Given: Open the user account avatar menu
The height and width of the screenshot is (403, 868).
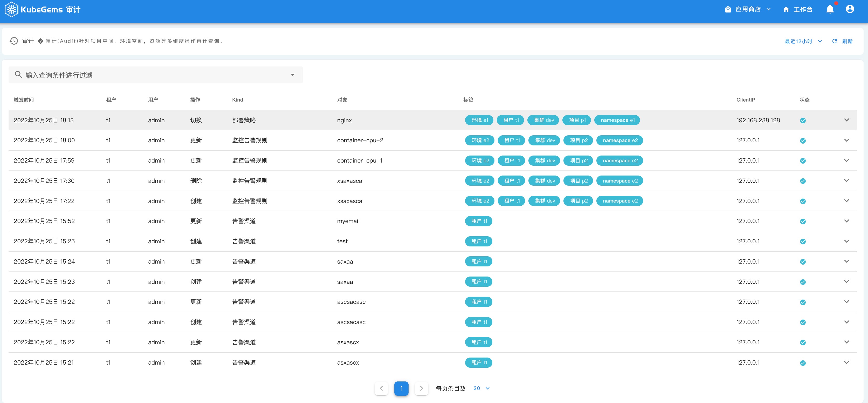Looking at the screenshot, I should pyautogui.click(x=850, y=9).
